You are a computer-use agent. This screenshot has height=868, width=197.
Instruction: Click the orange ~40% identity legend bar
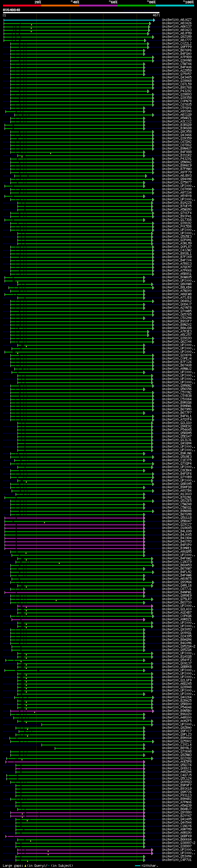coord(60,6)
